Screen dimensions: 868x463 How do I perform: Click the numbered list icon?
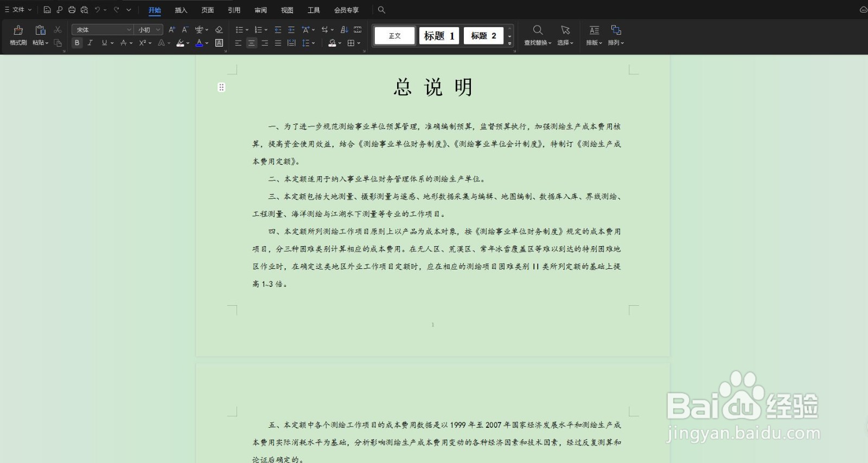(x=258, y=30)
